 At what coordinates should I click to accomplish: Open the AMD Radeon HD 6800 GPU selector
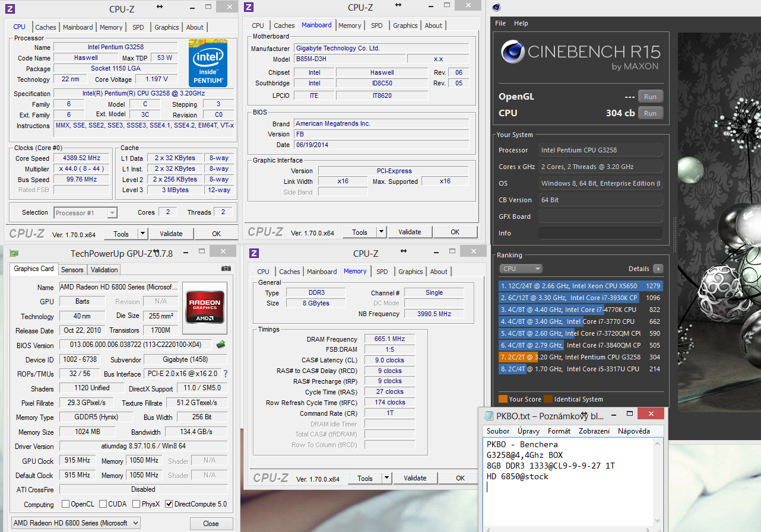point(76,523)
